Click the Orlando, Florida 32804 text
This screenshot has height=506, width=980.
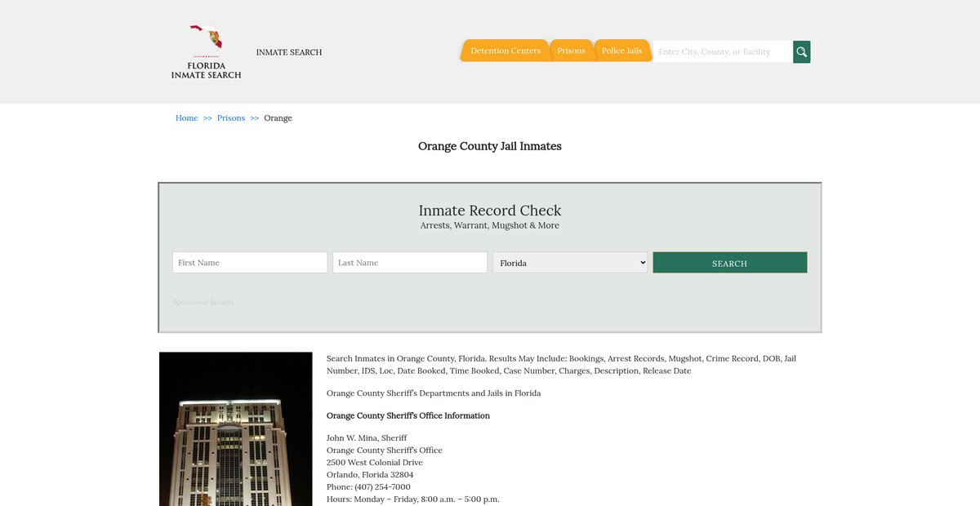pyautogui.click(x=370, y=474)
